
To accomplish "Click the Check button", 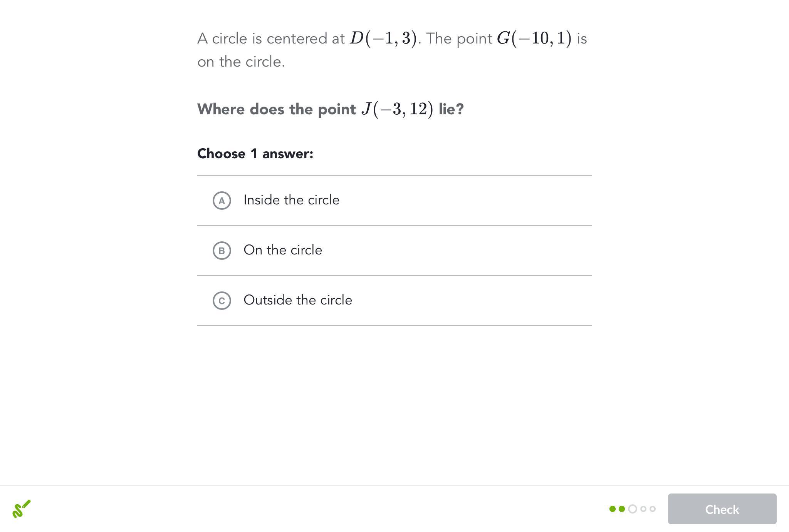I will (x=722, y=509).
